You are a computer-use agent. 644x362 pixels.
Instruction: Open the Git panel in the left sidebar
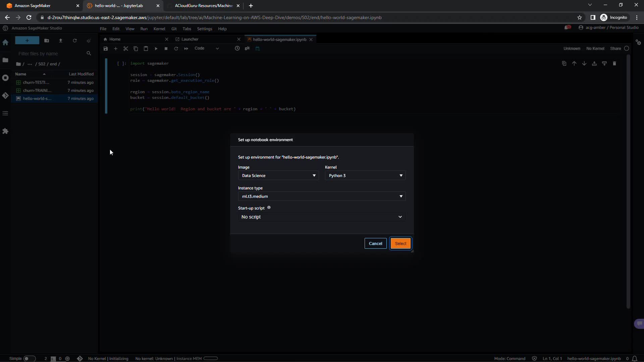click(x=5, y=96)
